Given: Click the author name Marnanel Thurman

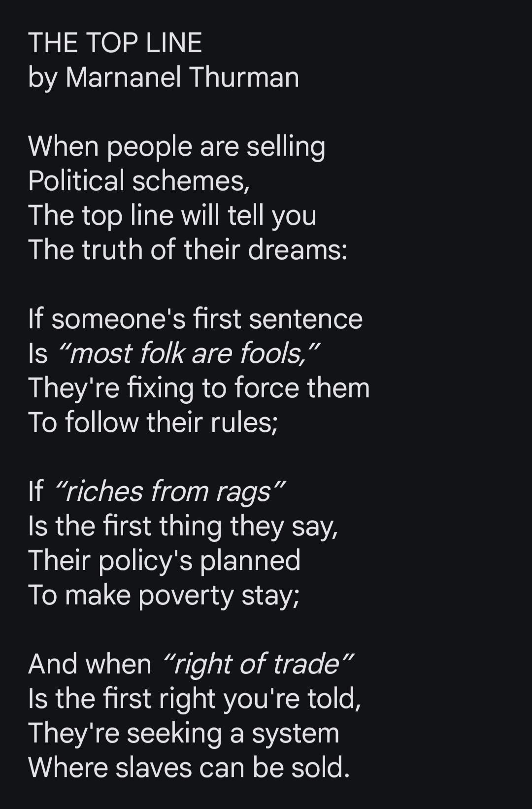Looking at the screenshot, I should tap(182, 77).
